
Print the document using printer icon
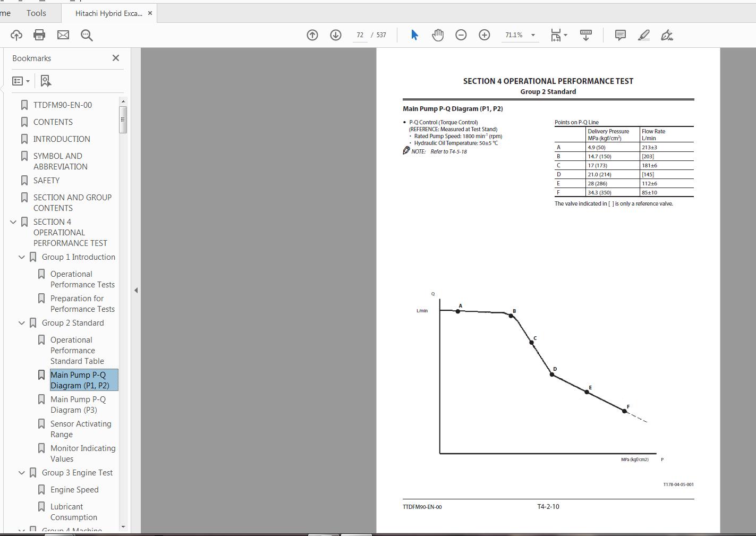coord(39,35)
